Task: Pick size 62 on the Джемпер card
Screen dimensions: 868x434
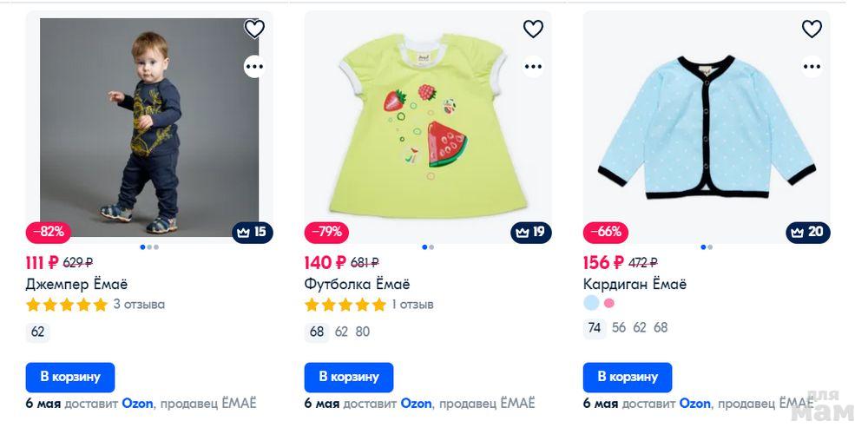Action: tap(37, 332)
